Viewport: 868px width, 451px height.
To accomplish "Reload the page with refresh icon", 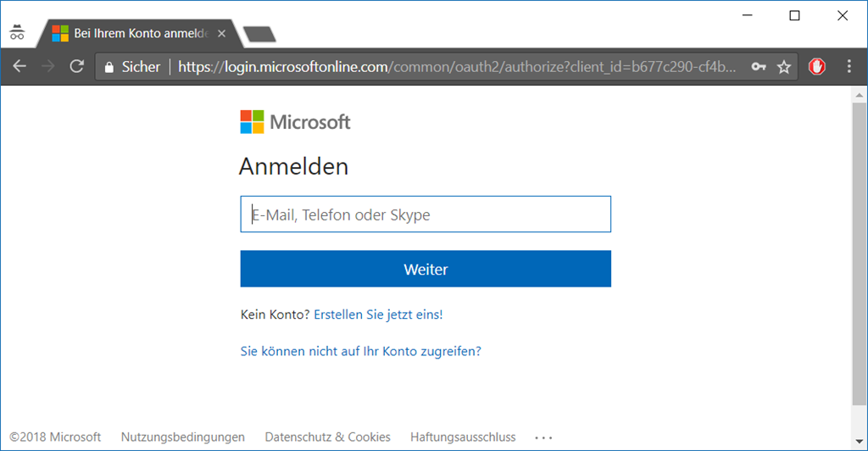I will 76,66.
